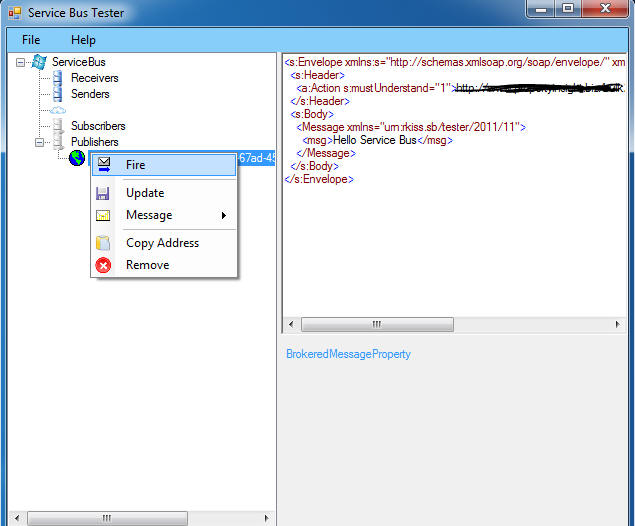Click the floppy disk icon beside Update
The height and width of the screenshot is (526, 635).
[x=102, y=193]
